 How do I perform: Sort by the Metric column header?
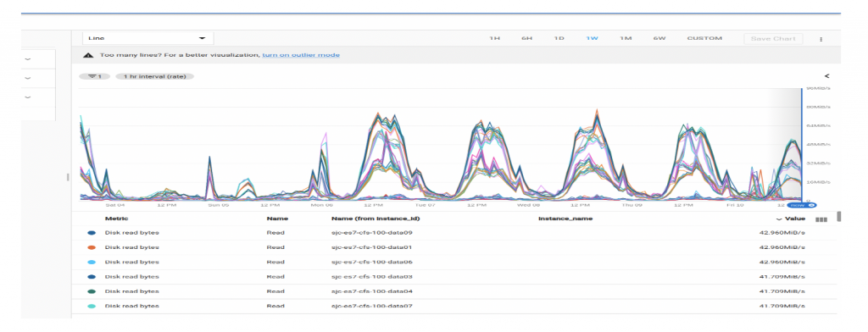[116, 219]
